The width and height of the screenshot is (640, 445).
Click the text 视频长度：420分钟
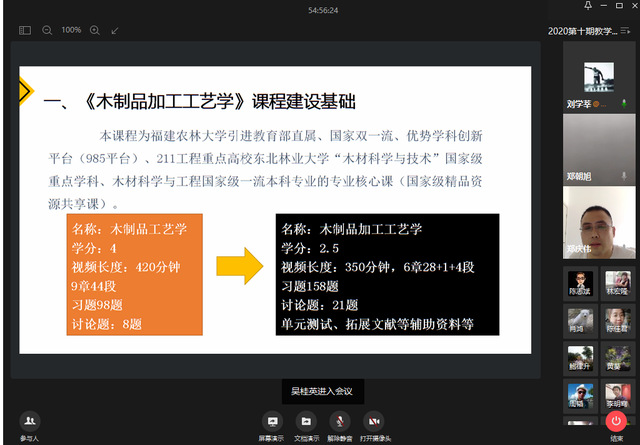click(126, 267)
